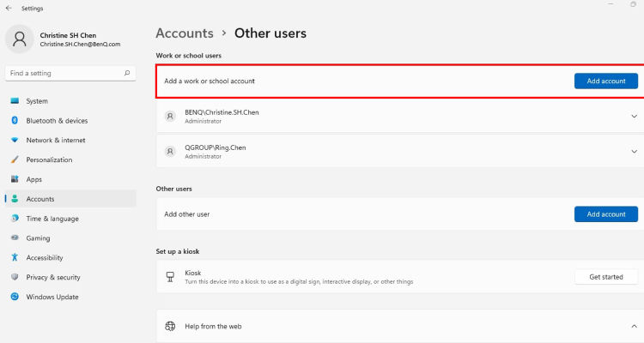This screenshot has height=343, width=644.
Task: Expand the QGROUP\Ring.Chen account entry
Action: point(634,152)
